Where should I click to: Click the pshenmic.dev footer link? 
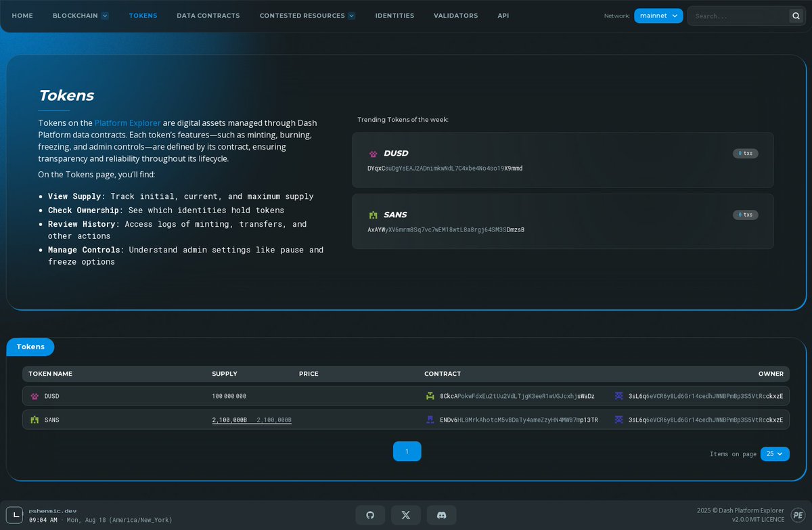click(x=53, y=511)
